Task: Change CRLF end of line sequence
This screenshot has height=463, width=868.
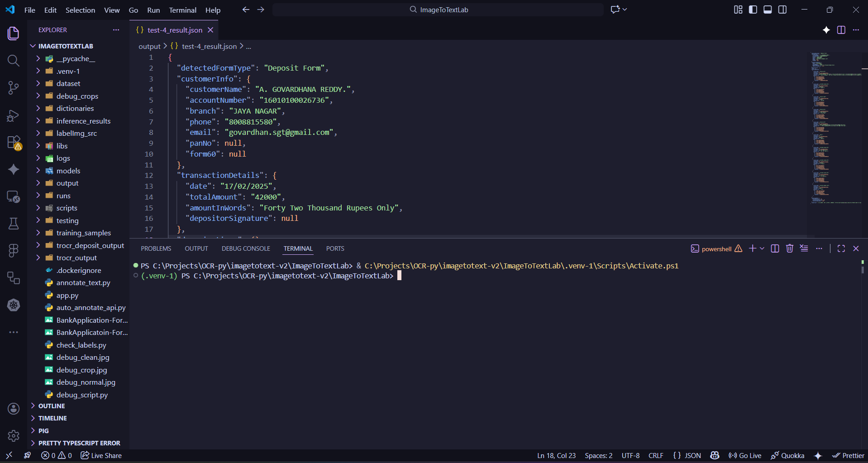Action: [656, 456]
